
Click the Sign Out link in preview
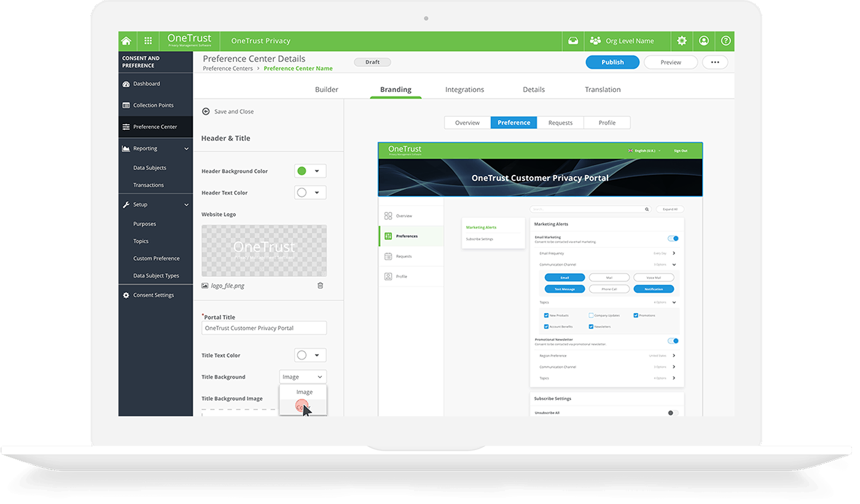(681, 150)
